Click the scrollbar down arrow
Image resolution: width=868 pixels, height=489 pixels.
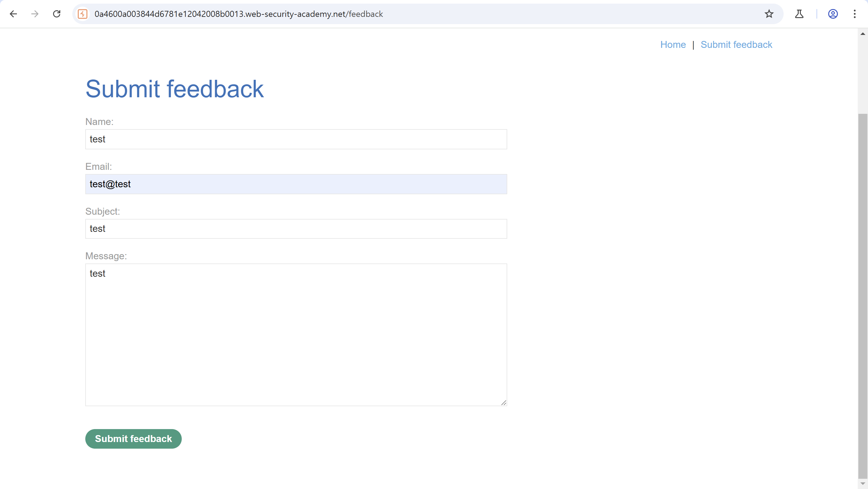pos(863,484)
